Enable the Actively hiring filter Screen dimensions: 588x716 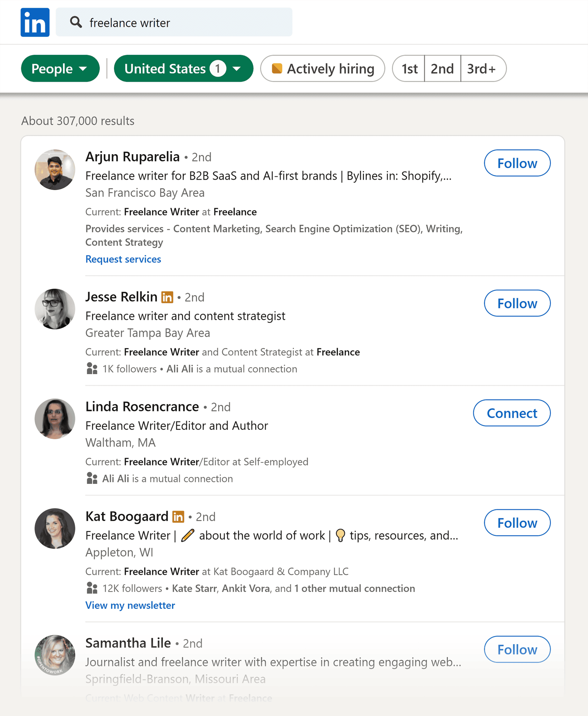323,69
